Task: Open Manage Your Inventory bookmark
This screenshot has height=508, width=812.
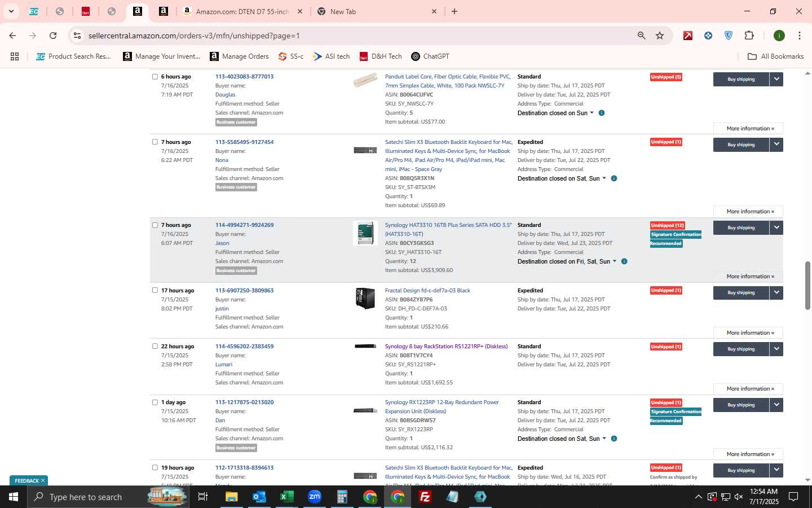Action: click(x=162, y=56)
